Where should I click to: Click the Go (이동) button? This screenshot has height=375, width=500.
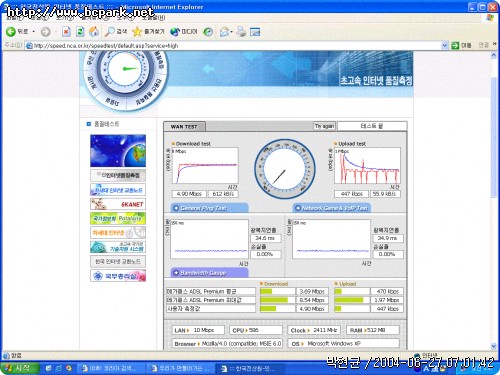[x=462, y=45]
